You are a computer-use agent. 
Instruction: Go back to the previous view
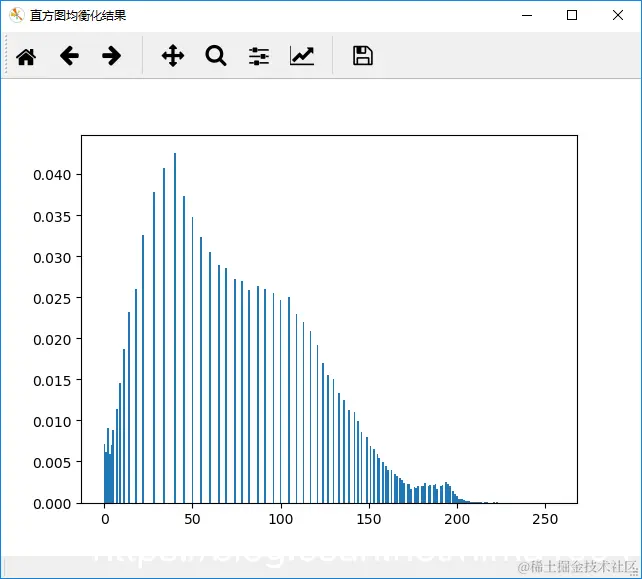coord(69,56)
